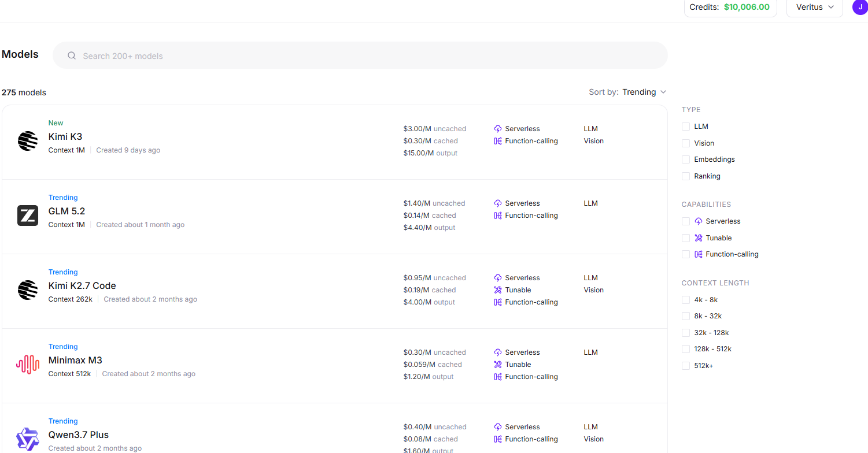
Task: Click "Context 512k" label
Action: click(69, 374)
